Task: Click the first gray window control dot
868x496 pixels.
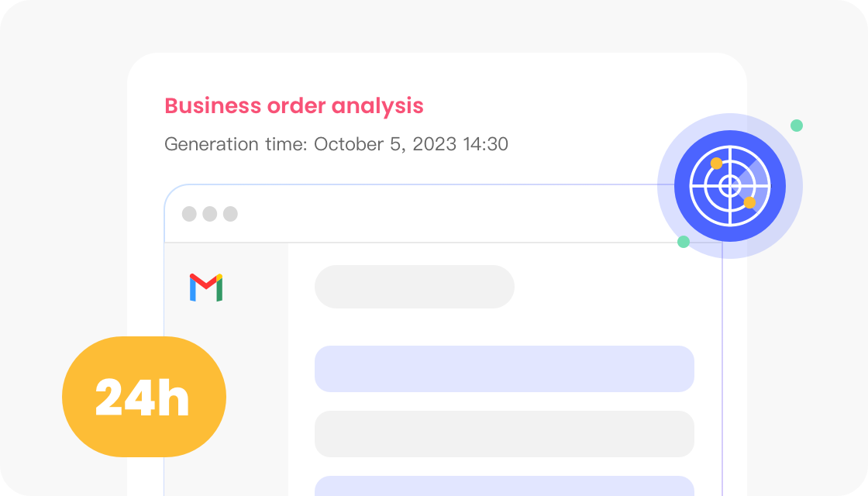Action: click(189, 214)
